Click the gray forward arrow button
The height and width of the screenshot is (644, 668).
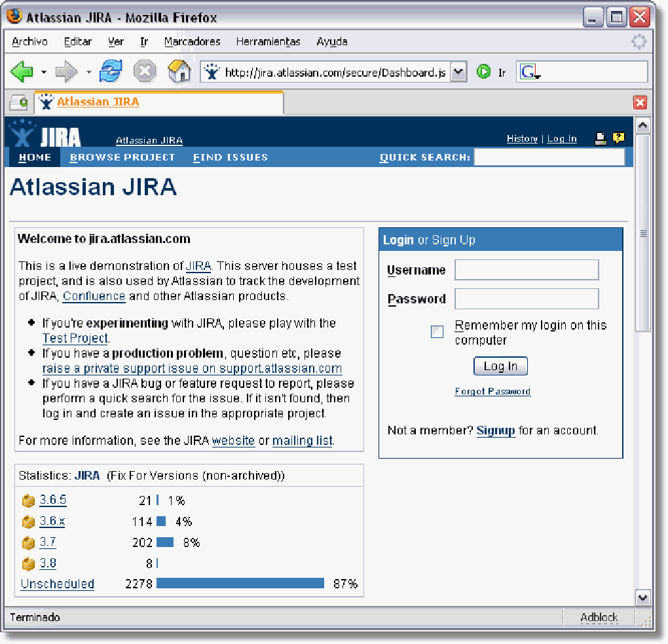[66, 71]
